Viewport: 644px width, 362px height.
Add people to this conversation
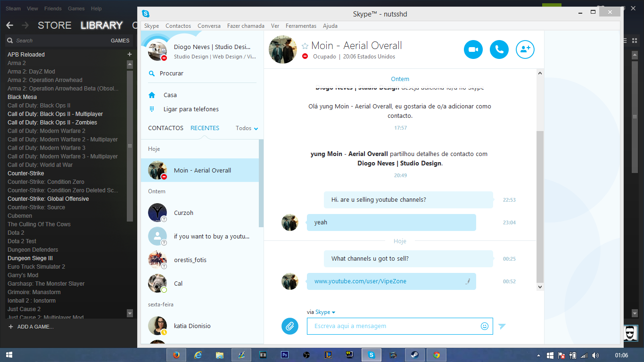[525, 49]
